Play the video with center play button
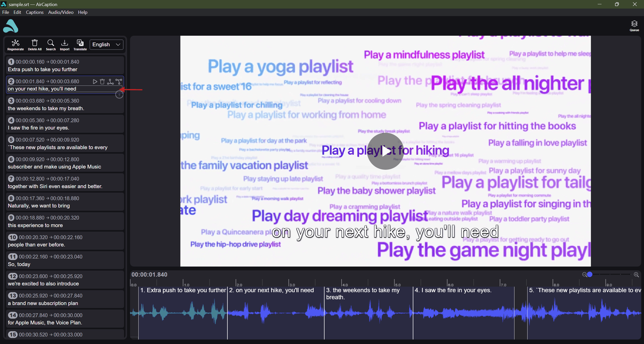644x344 pixels. [385, 151]
